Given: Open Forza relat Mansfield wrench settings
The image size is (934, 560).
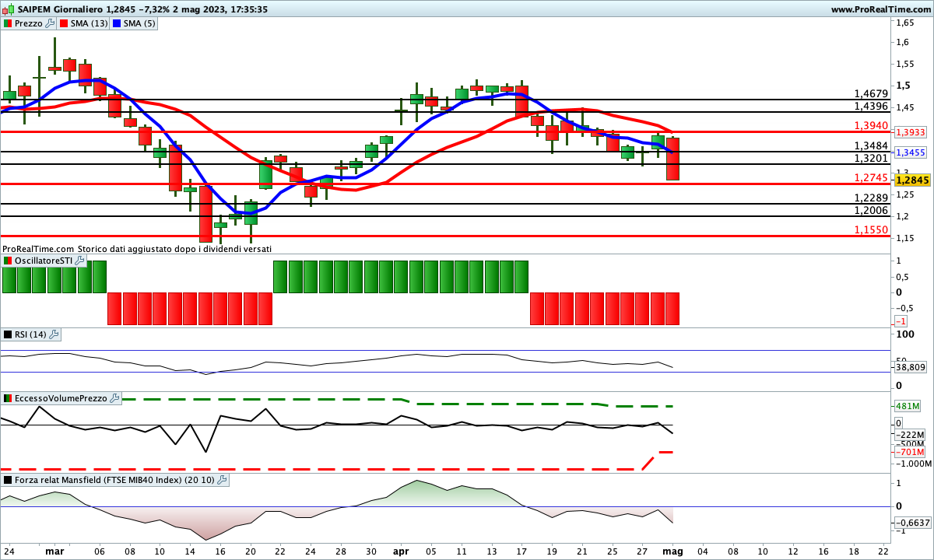Looking at the screenshot, I should coord(222,480).
